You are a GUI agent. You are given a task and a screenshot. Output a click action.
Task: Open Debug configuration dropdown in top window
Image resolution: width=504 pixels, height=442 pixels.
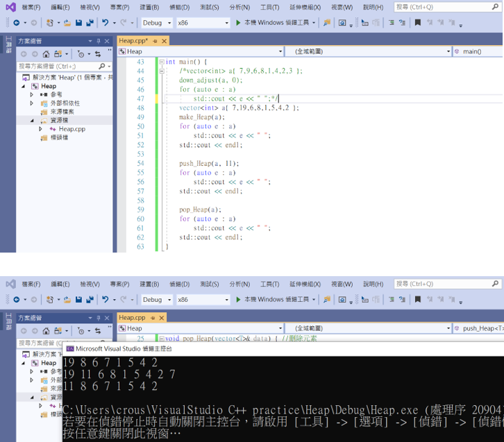pyautogui.click(x=157, y=23)
